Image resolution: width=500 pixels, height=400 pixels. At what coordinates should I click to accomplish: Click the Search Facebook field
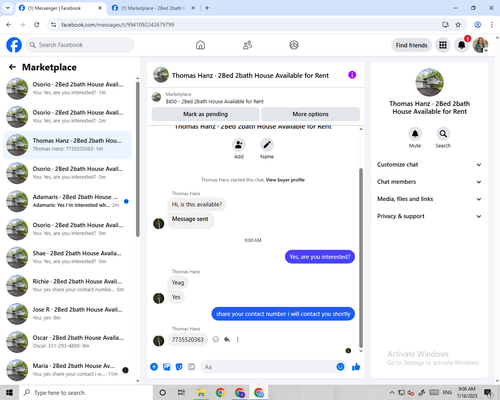tap(80, 45)
